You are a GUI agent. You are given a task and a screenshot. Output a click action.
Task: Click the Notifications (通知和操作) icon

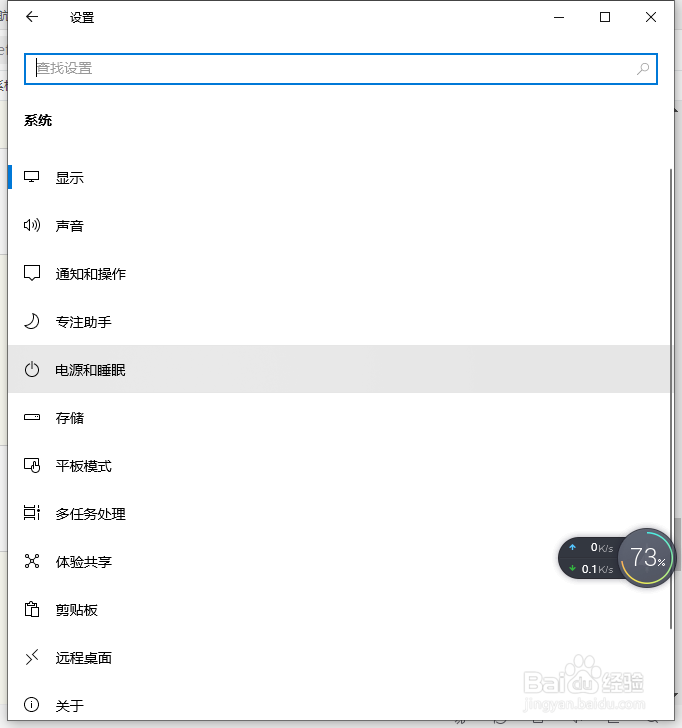[32, 274]
